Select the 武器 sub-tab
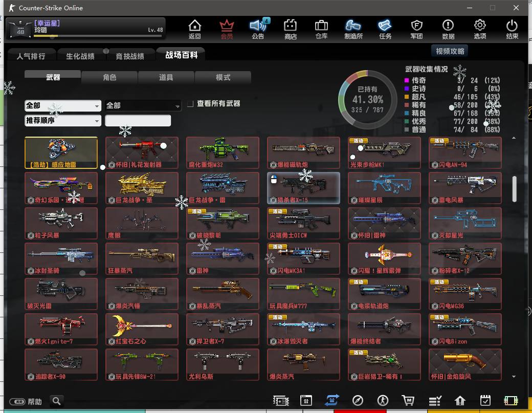This screenshot has width=532, height=413. point(53,77)
